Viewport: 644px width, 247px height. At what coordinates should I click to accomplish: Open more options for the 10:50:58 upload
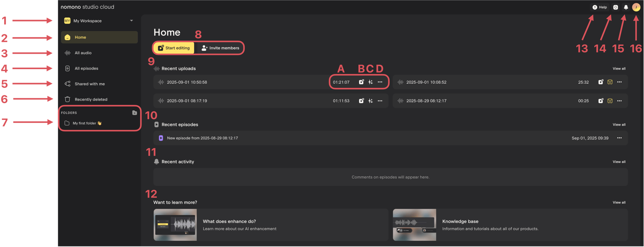click(380, 82)
